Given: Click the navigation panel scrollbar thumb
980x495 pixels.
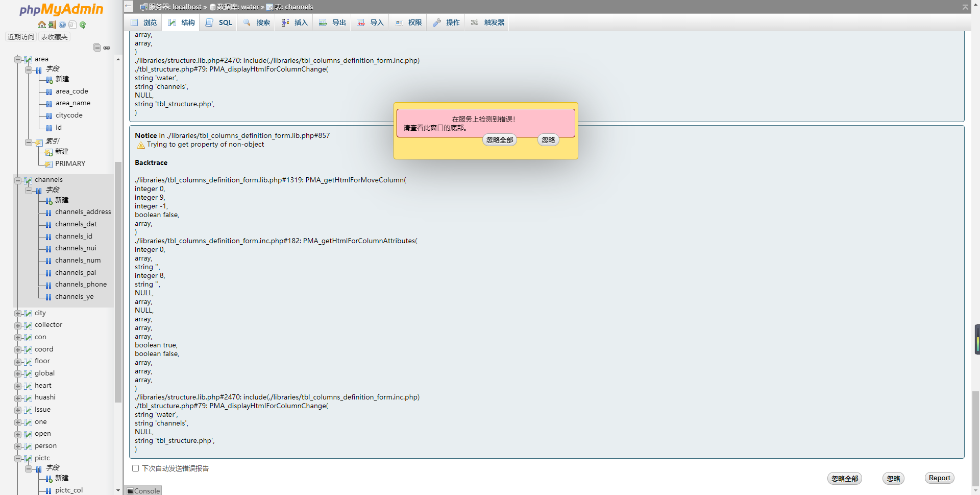Looking at the screenshot, I should pos(118,282).
